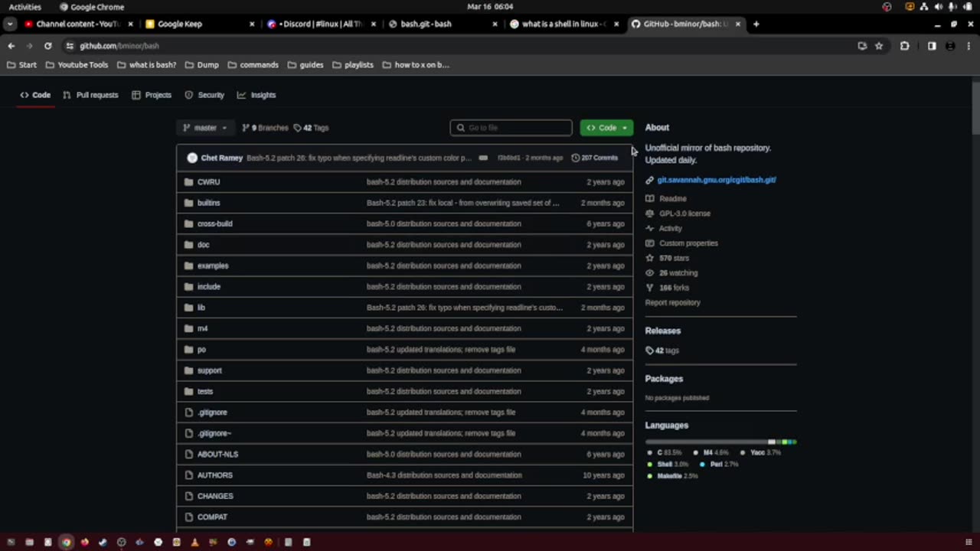
Task: Click the GPL-3.0 license scale icon
Action: click(650, 214)
